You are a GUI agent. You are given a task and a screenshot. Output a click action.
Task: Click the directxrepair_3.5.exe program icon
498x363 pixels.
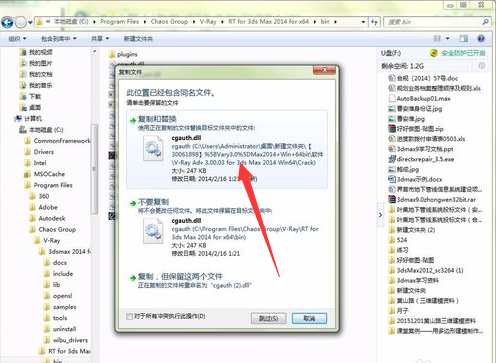(392, 159)
